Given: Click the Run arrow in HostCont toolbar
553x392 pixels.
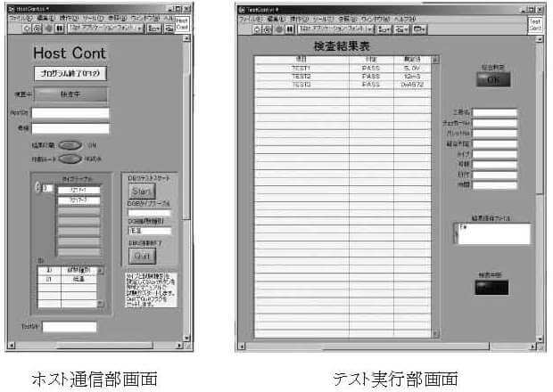Looking at the screenshot, I should (x=27, y=28).
